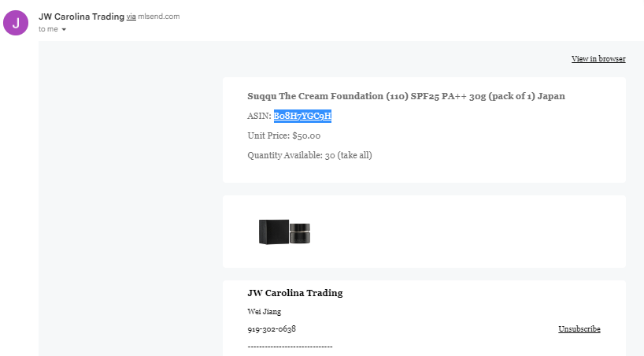Click the 'to me' recipient text
Image resolution: width=644 pixels, height=356 pixels.
(x=48, y=29)
